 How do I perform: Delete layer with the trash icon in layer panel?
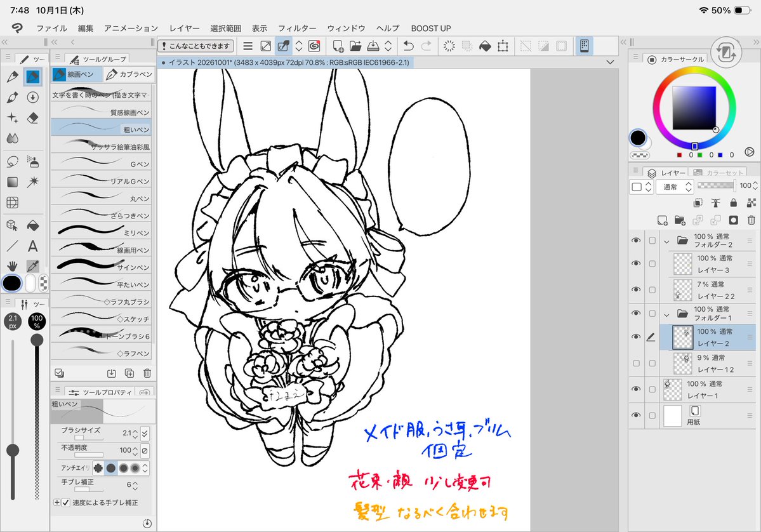click(x=751, y=220)
